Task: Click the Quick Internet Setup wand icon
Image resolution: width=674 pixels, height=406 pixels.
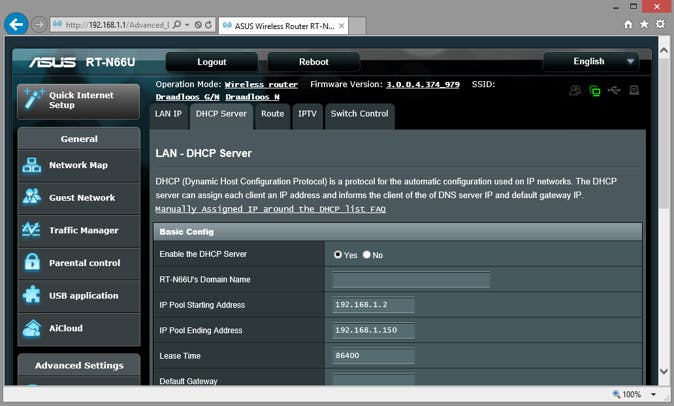Action: click(x=34, y=99)
